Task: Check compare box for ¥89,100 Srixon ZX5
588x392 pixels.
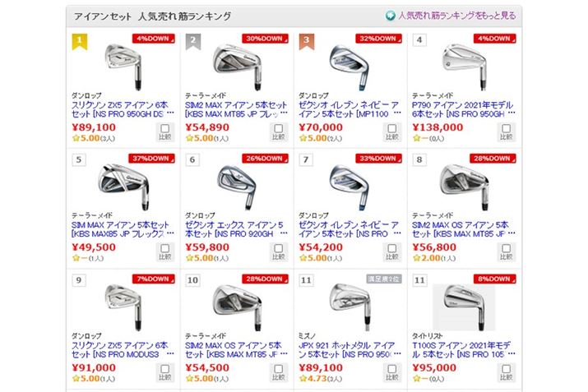Action: 164,128
